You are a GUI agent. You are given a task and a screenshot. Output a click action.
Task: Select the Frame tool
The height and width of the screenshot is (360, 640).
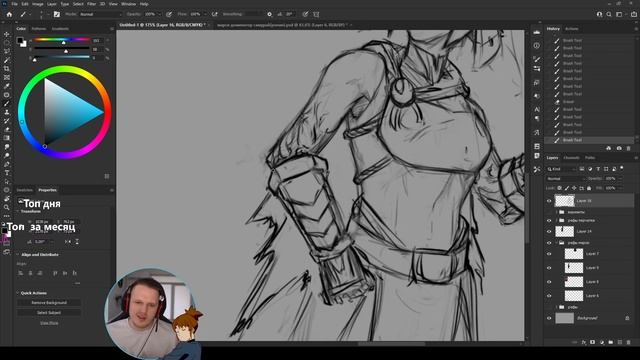tap(7, 77)
